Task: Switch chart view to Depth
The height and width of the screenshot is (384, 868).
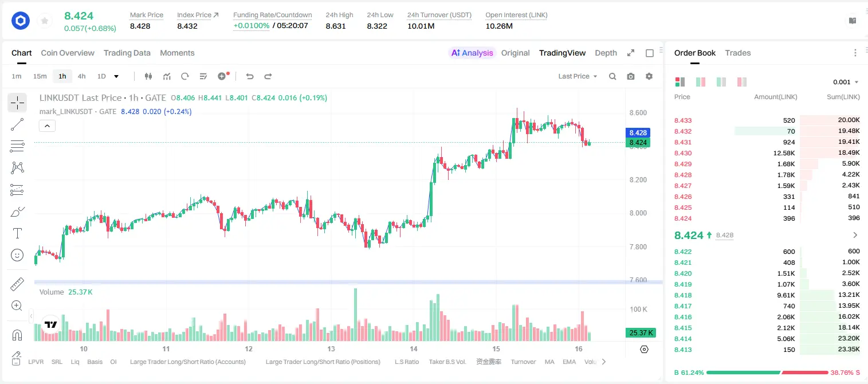Action: [606, 53]
